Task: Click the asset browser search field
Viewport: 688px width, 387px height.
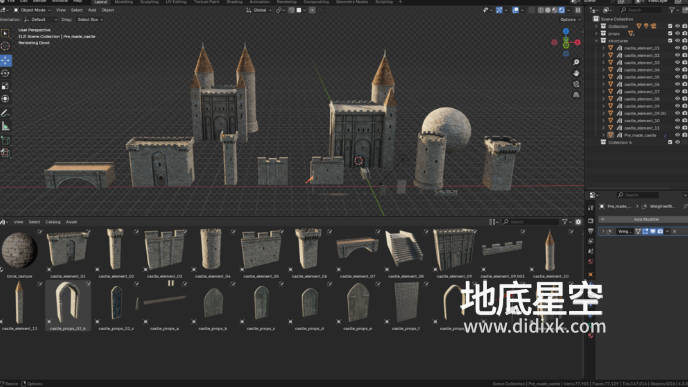Action: coord(530,222)
